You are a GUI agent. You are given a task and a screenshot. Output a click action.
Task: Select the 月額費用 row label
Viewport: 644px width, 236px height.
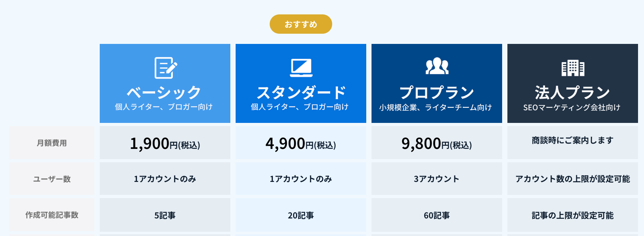51,142
